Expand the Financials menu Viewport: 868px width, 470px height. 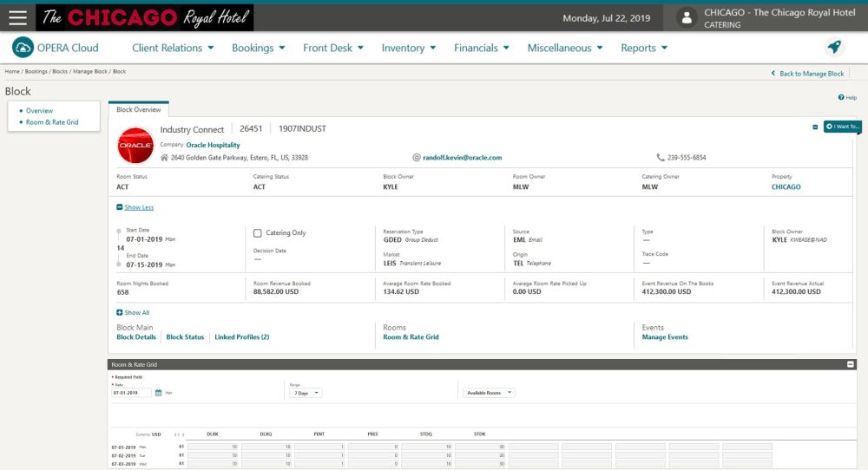point(482,48)
